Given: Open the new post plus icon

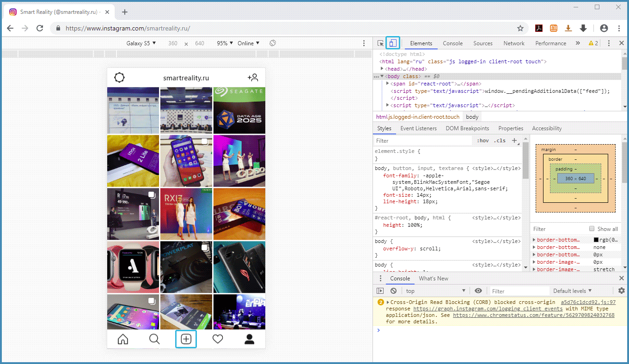Looking at the screenshot, I should [x=186, y=339].
